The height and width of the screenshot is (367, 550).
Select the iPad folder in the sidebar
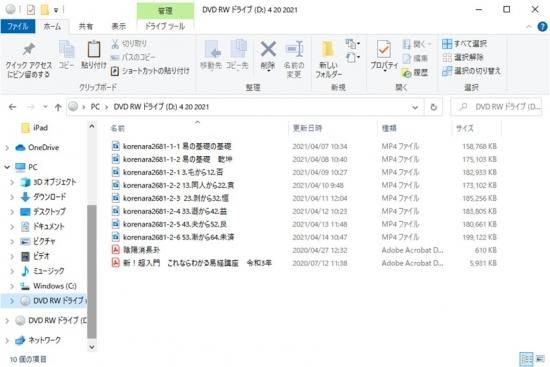tap(34, 128)
